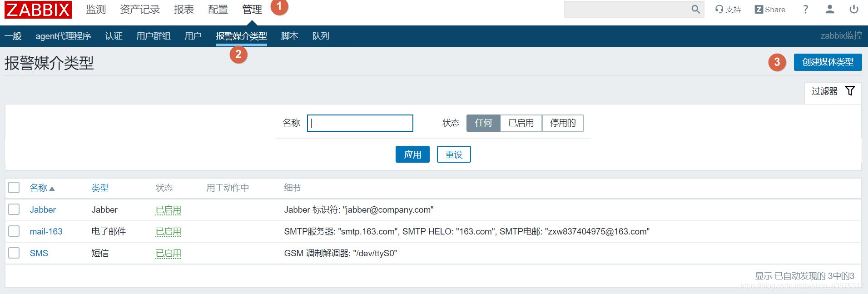868x294 pixels.
Task: Go to 脚本 submenu
Action: point(290,36)
